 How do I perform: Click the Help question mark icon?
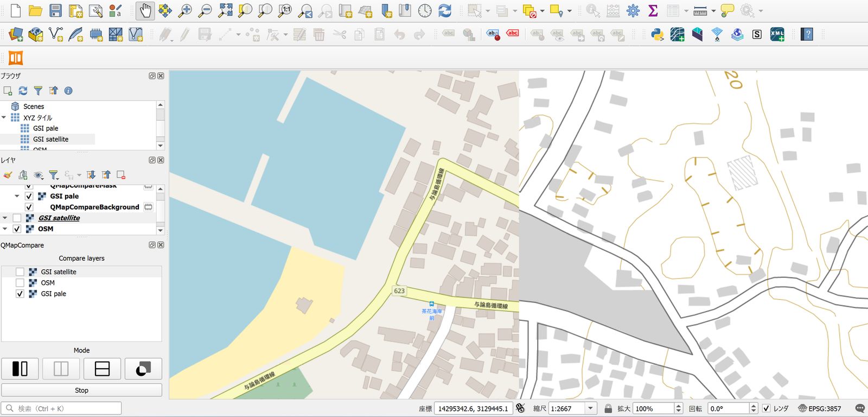coord(807,35)
